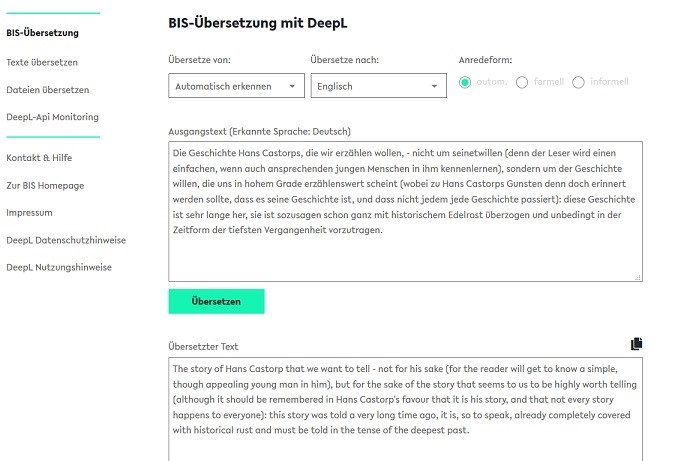Choose the 'formell' address form option
This screenshot has height=461, width=699.
click(x=522, y=82)
